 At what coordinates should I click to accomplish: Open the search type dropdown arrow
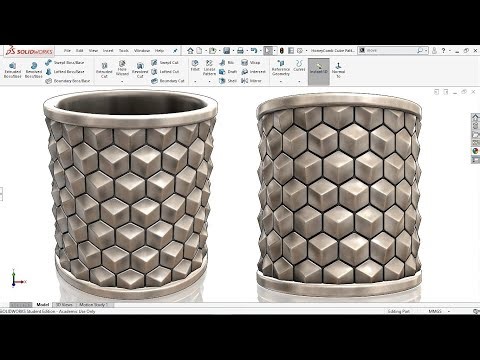click(x=426, y=51)
